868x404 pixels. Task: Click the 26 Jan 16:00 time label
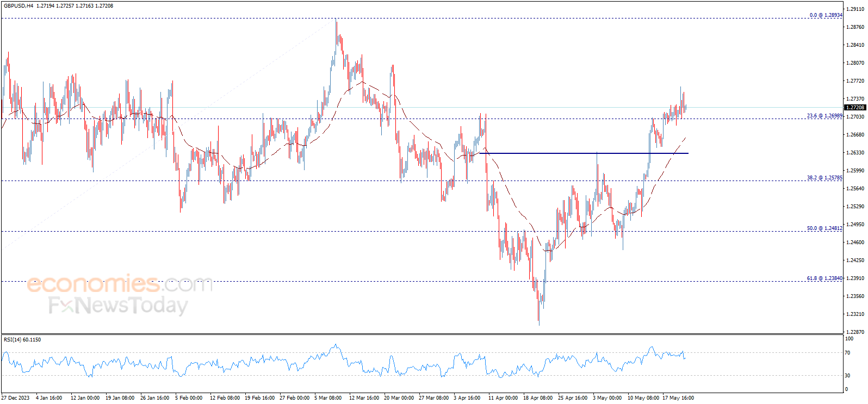[154, 398]
